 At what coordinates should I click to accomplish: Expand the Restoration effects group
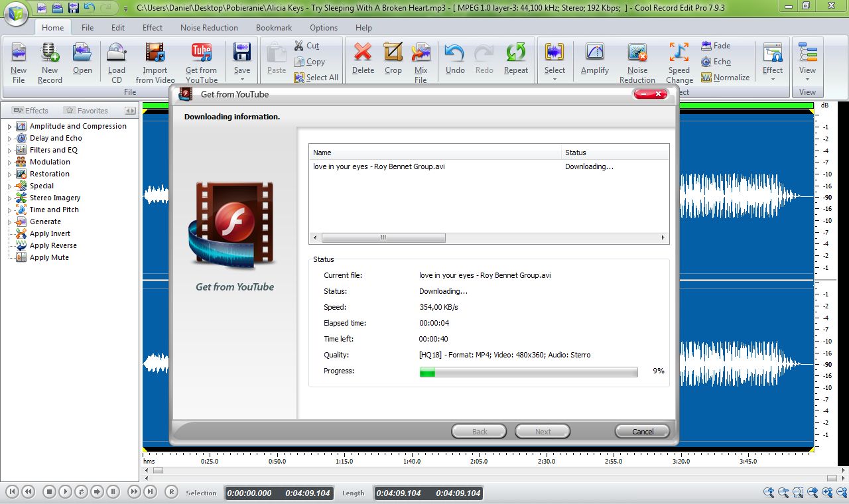click(9, 174)
